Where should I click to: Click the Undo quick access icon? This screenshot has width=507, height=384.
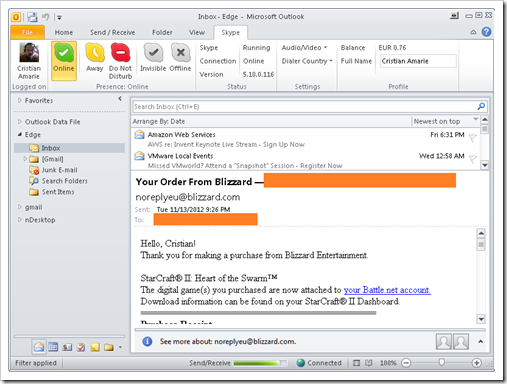[x=46, y=17]
